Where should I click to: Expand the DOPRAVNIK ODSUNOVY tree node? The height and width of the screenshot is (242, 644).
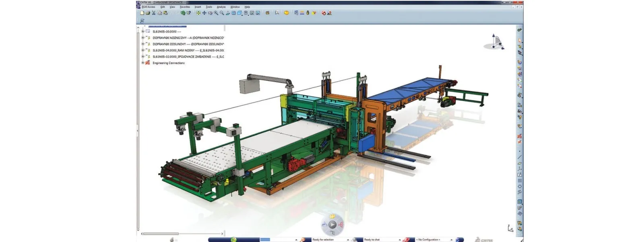click(x=142, y=44)
